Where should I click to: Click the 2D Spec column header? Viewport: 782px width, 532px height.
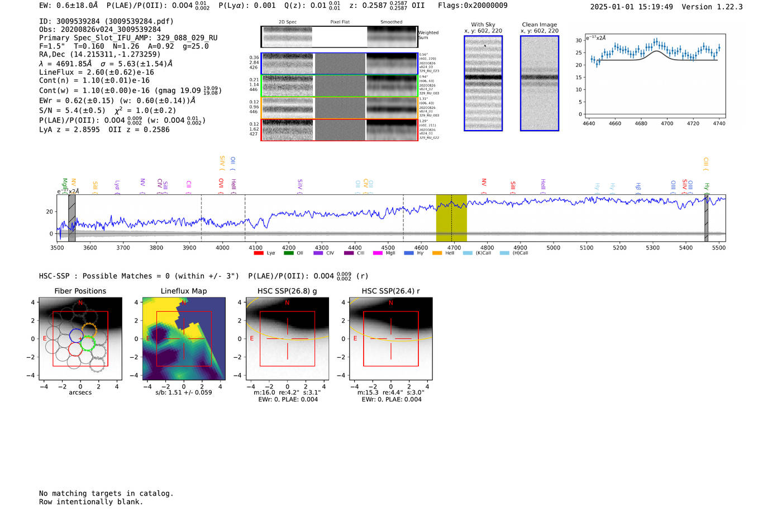click(288, 22)
